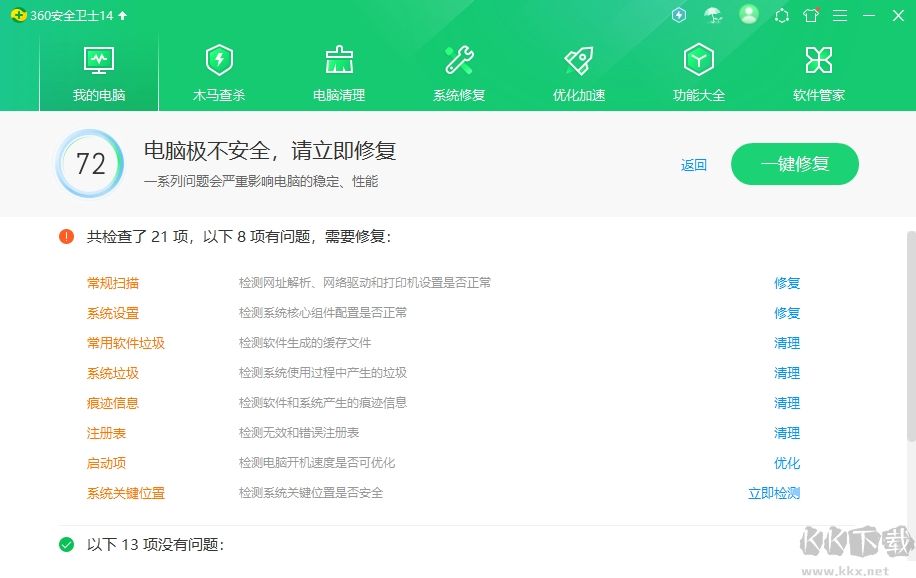Open the 功能大全 cube icon
This screenshot has width=916, height=578.
[x=699, y=60]
